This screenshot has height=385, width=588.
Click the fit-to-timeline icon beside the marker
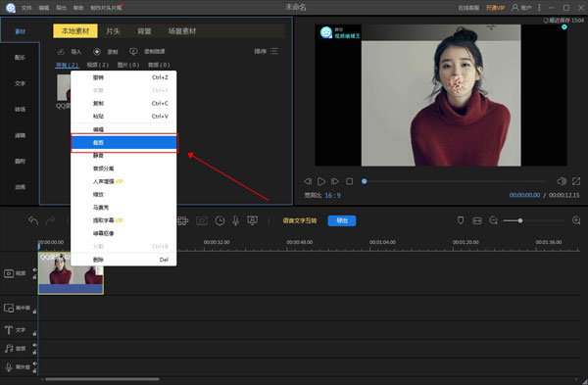(x=477, y=220)
